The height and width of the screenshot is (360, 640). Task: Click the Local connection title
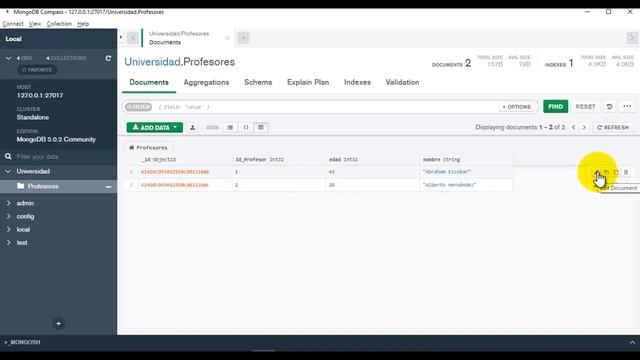[13, 39]
